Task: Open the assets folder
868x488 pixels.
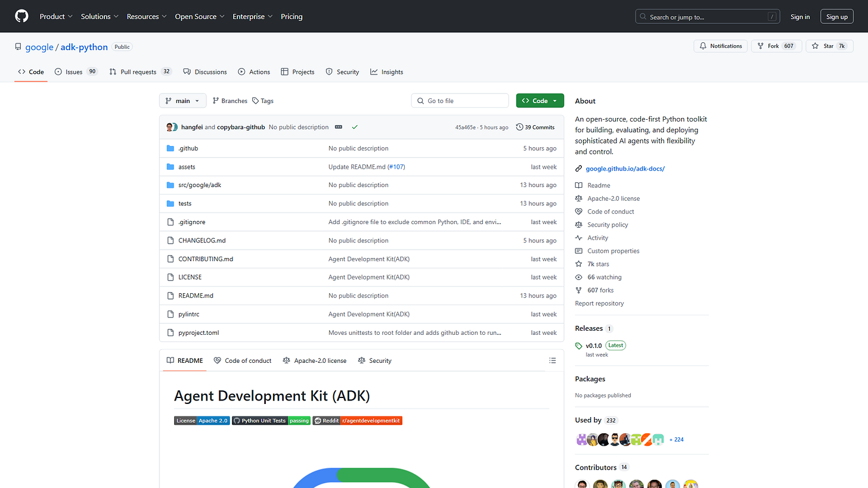Action: [187, 167]
